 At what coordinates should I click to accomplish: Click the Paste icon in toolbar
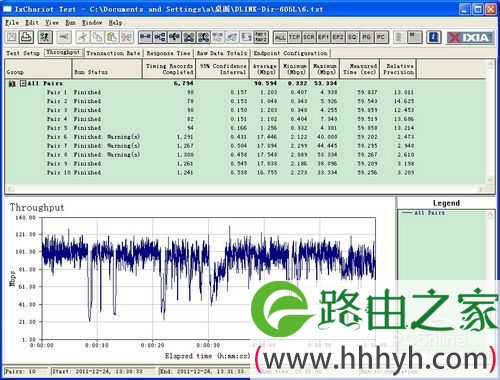(112, 37)
